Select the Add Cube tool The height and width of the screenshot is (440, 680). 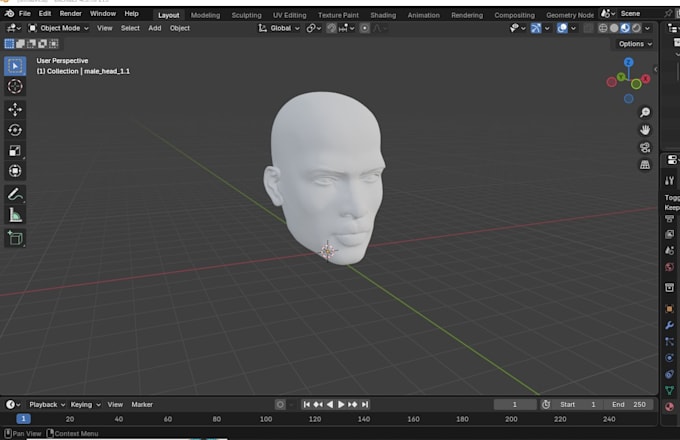point(15,238)
